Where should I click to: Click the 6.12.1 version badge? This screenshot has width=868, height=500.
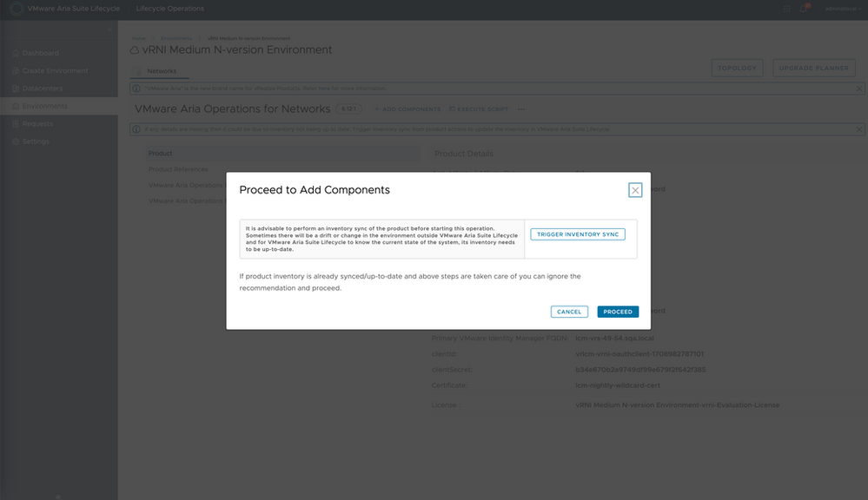348,109
